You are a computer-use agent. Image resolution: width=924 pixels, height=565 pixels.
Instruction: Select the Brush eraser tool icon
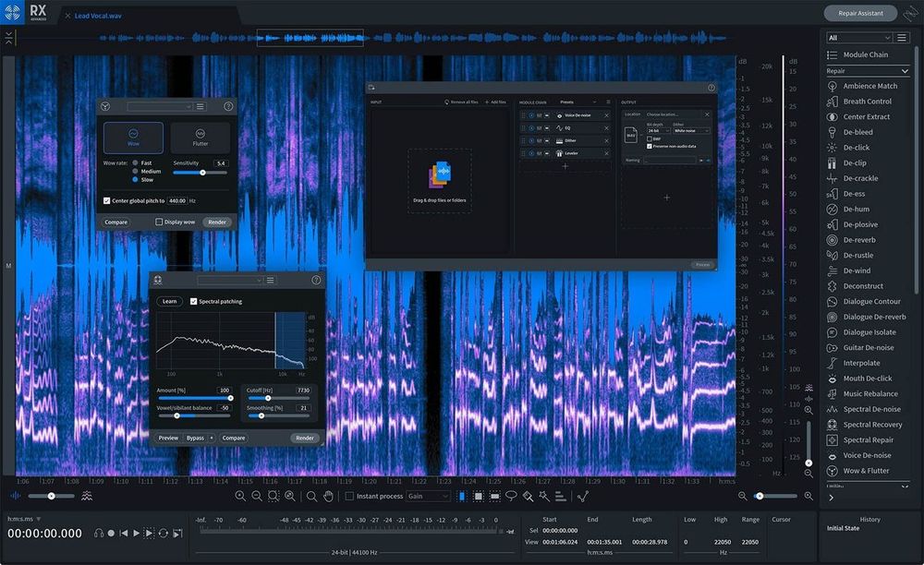pyautogui.click(x=527, y=496)
